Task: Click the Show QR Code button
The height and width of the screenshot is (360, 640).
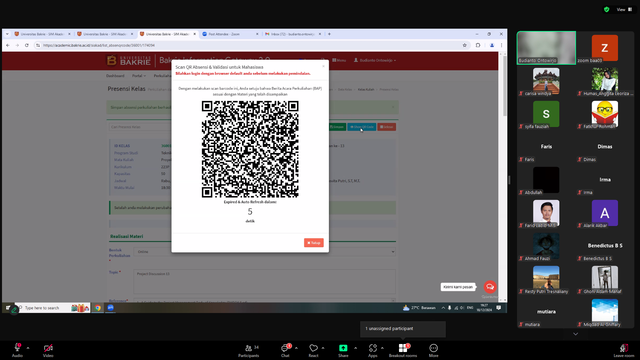Action: tap(362, 127)
